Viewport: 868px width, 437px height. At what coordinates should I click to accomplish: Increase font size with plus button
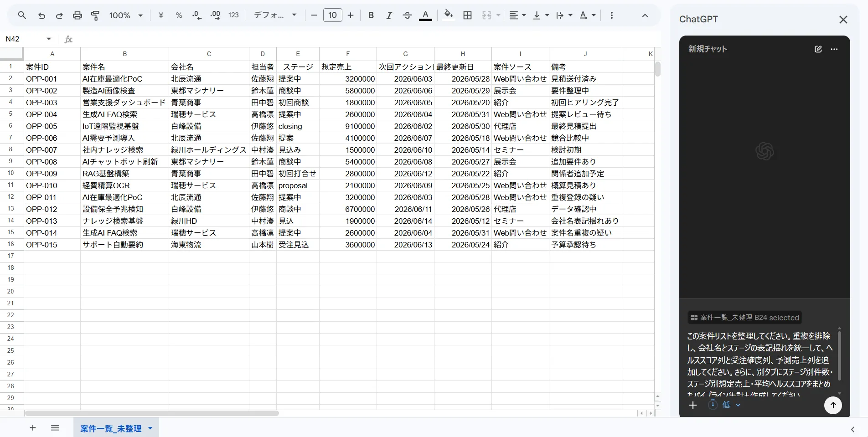(x=351, y=15)
